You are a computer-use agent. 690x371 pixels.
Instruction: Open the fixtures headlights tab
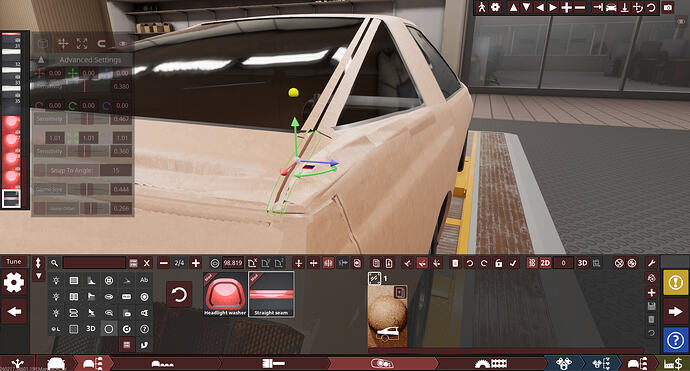(382, 364)
